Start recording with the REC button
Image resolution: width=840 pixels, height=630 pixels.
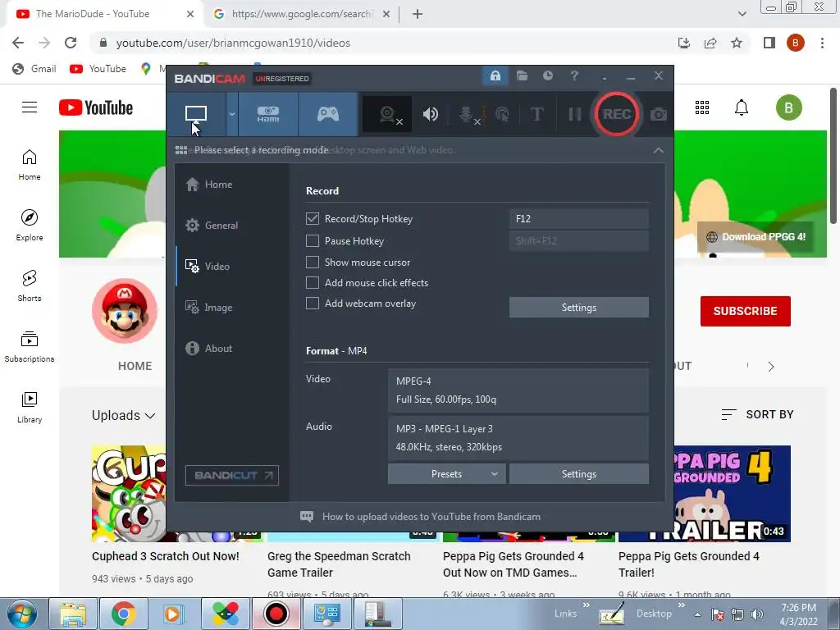point(617,114)
